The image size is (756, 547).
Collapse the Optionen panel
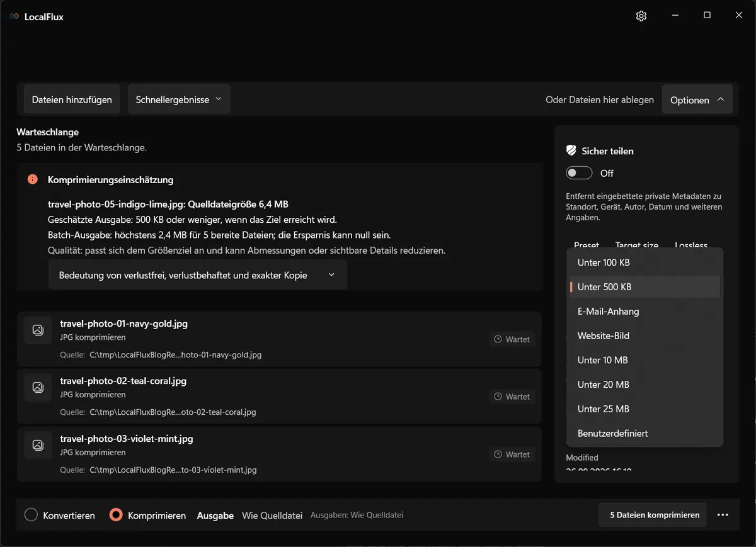pyautogui.click(x=697, y=99)
